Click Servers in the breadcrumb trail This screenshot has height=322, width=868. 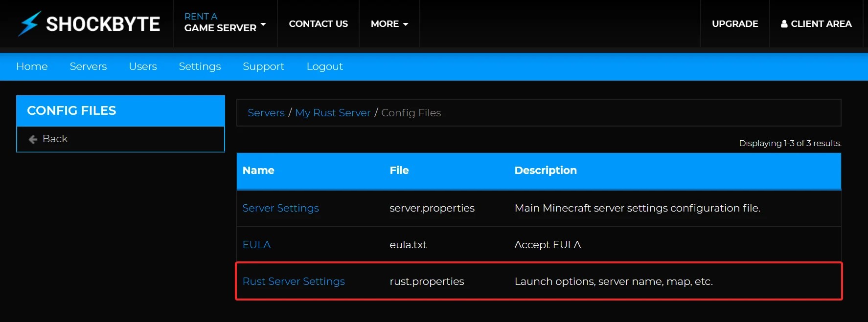point(266,112)
